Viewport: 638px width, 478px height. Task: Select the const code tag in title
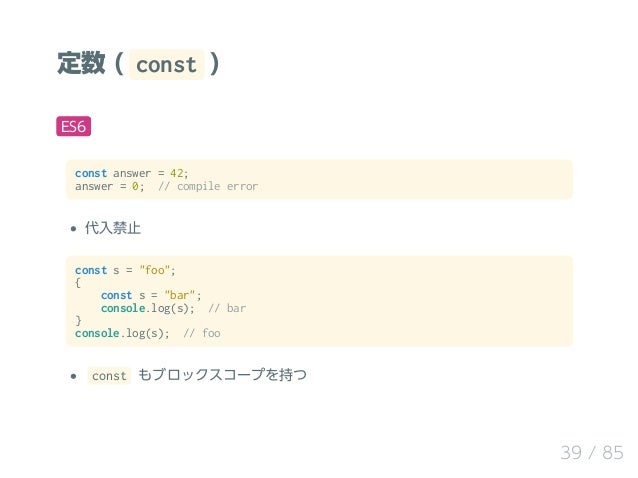click(166, 66)
